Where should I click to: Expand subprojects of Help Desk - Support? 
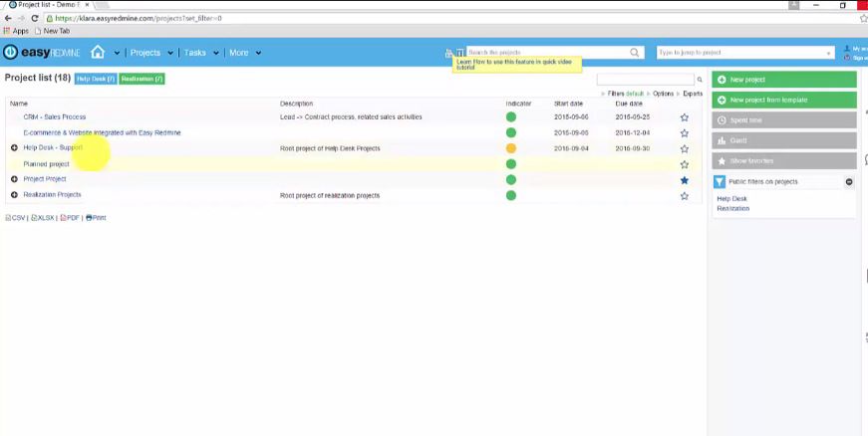(x=14, y=147)
